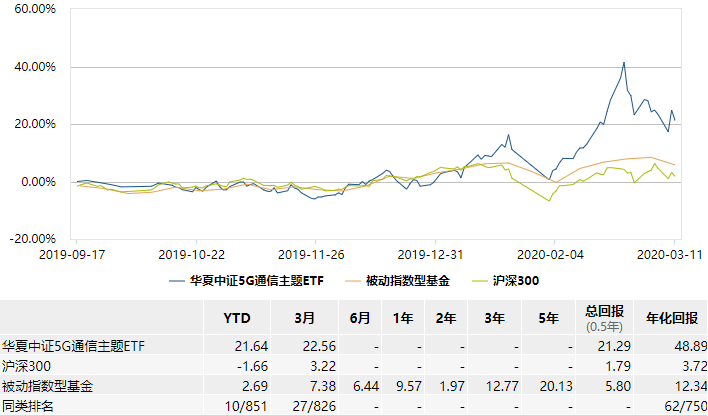
Task: Select the 3月 column header
Action: point(304,318)
